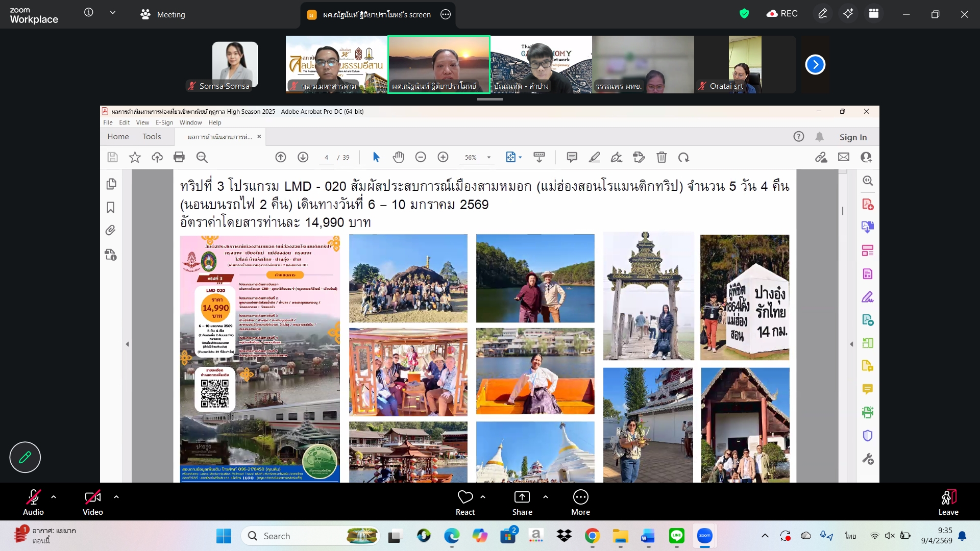This screenshot has width=980, height=551.
Task: Unmute microphone with Audio button
Action: (x=33, y=497)
